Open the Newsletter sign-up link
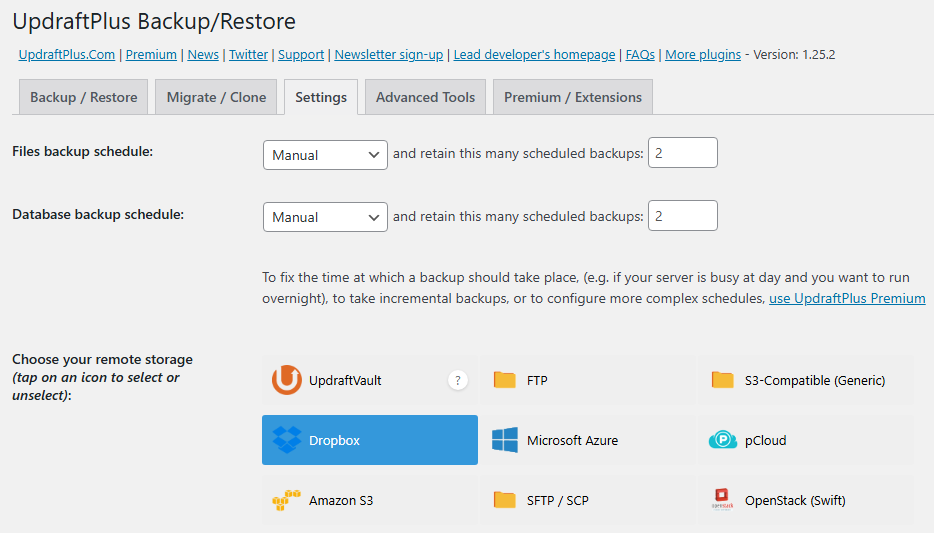Image resolution: width=934 pixels, height=533 pixels. [389, 55]
